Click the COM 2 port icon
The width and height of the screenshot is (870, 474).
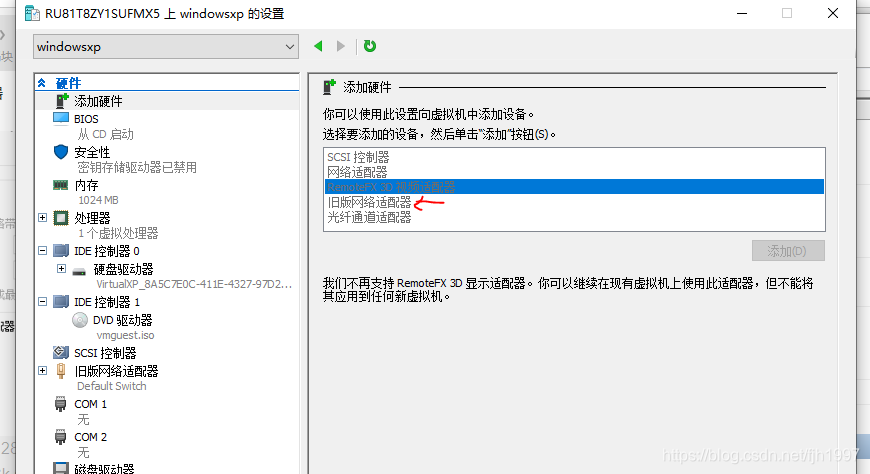(60, 437)
